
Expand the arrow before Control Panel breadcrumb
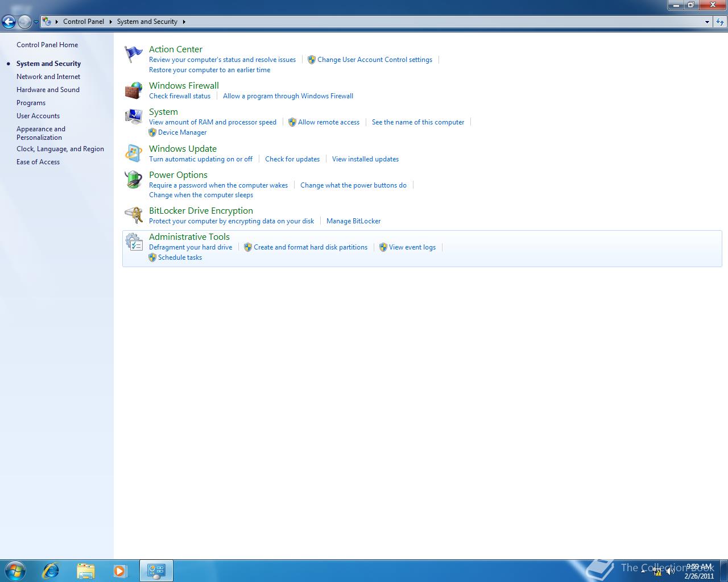click(57, 22)
